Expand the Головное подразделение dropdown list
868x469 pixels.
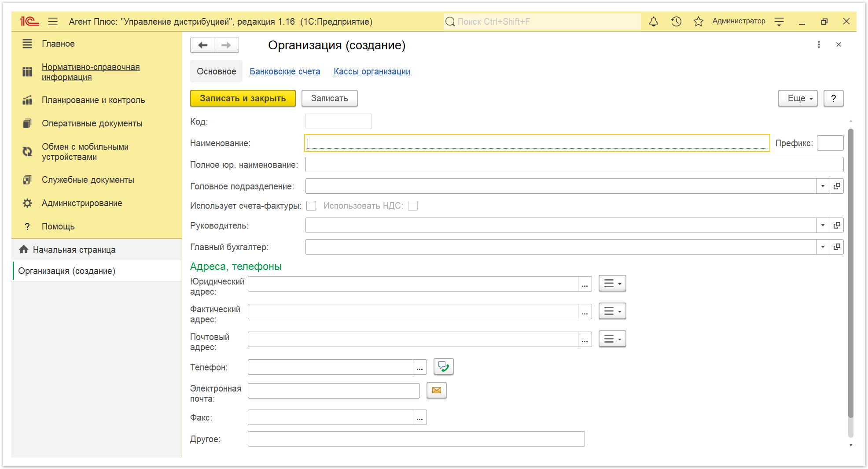(823, 186)
